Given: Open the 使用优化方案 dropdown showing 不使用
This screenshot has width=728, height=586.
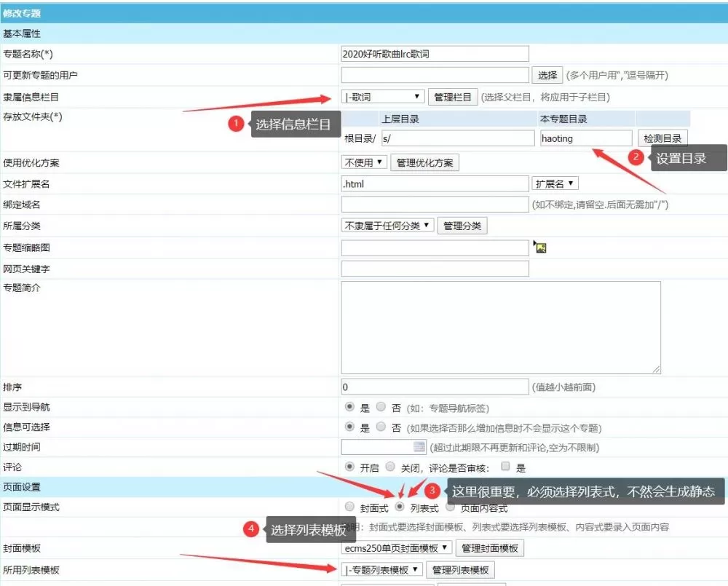Looking at the screenshot, I should point(364,162).
